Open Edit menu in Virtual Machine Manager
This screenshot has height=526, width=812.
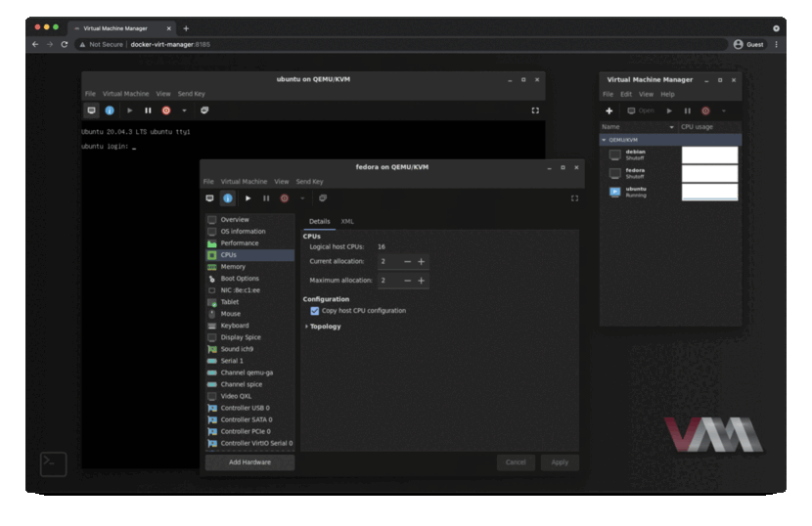point(626,94)
